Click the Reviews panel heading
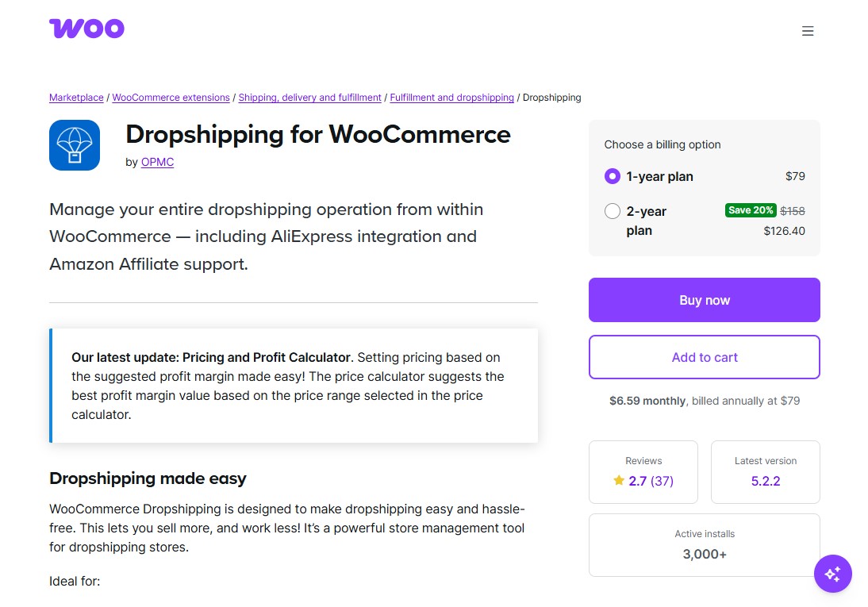868x607 pixels. pyautogui.click(x=643, y=460)
